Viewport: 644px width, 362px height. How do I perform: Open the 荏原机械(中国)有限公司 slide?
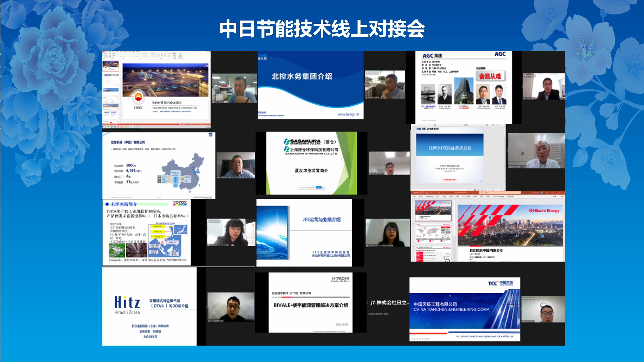[x=159, y=166]
